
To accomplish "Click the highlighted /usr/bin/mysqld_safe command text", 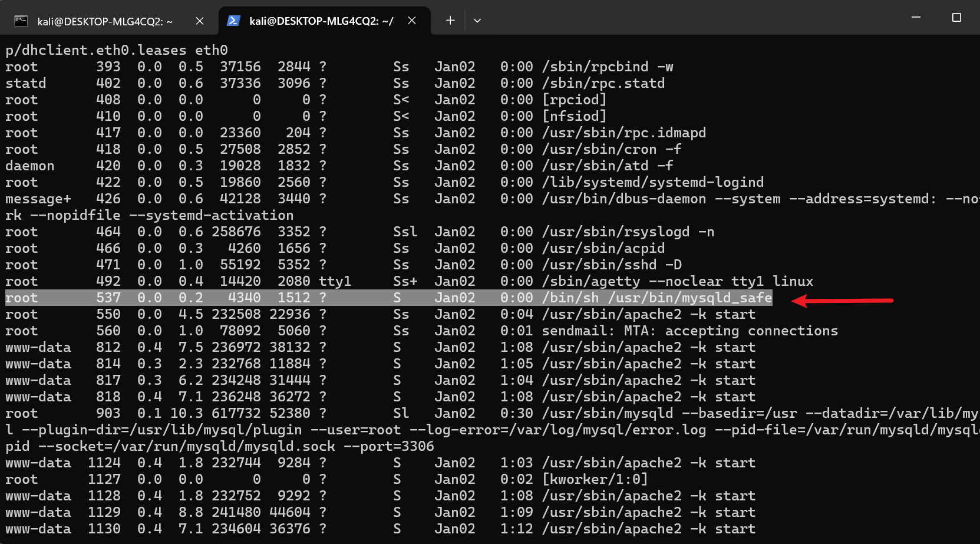I will pyautogui.click(x=690, y=298).
